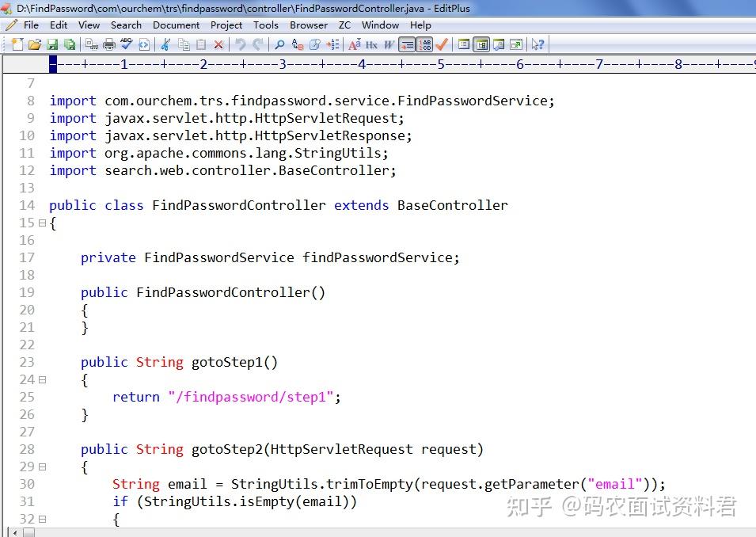Click the Context Help pointer icon

[538, 44]
